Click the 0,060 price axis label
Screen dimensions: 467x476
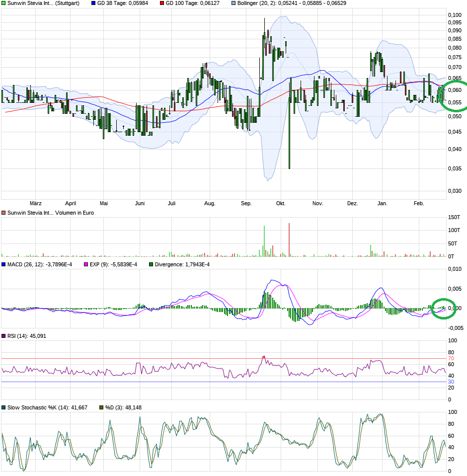click(455, 90)
